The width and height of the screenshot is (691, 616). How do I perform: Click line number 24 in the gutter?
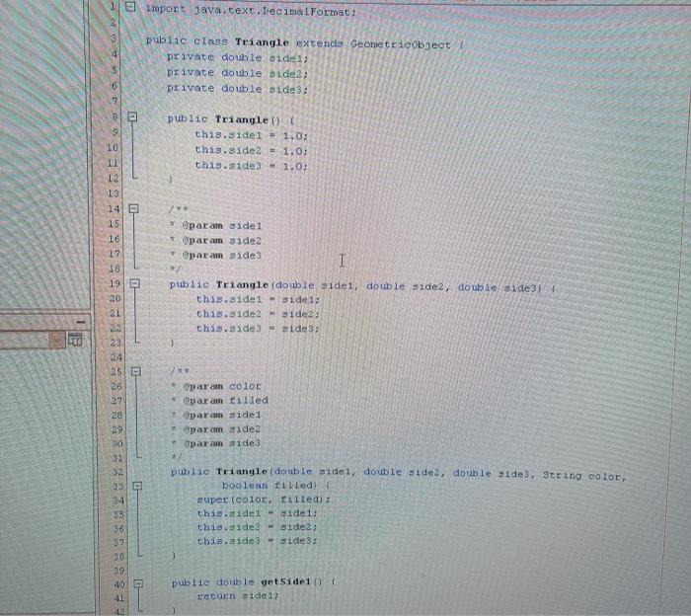click(x=115, y=357)
